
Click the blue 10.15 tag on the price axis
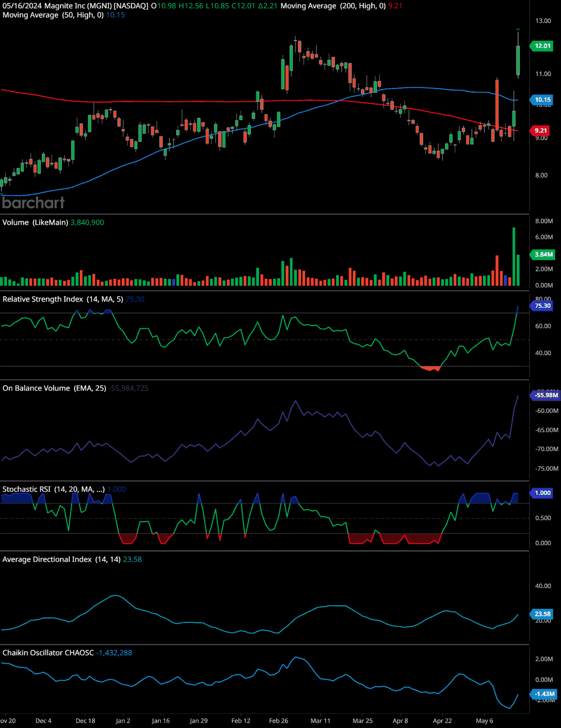click(x=543, y=100)
